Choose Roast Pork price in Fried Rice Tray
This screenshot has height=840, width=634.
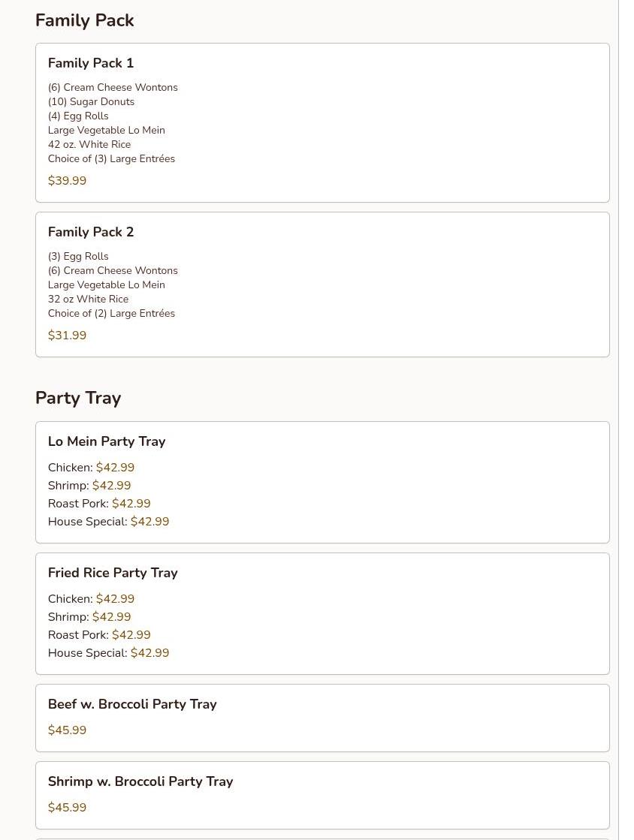131,635
